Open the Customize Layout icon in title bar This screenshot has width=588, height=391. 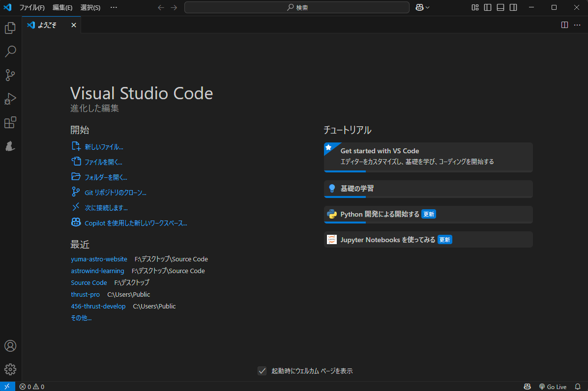pyautogui.click(x=475, y=7)
